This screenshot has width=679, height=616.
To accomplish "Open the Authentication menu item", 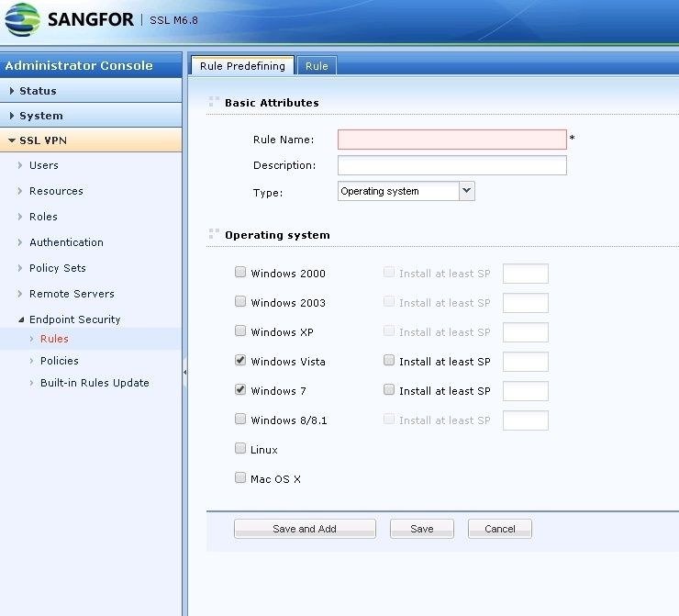I will pos(66,242).
